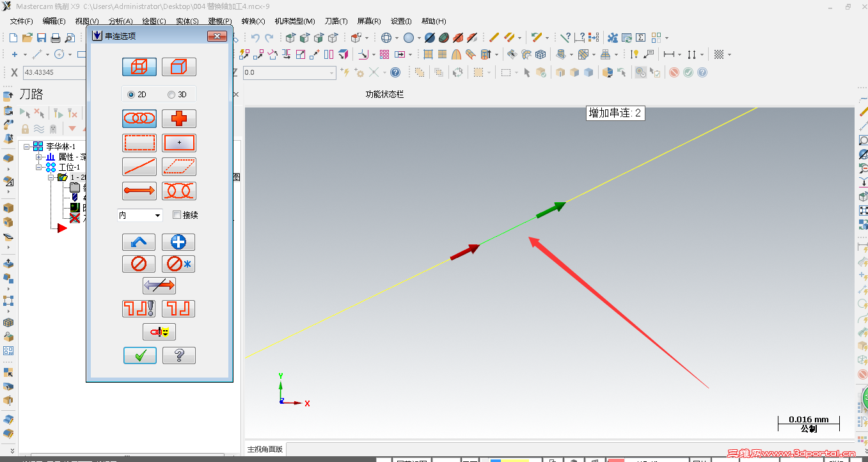This screenshot has width=868, height=462.
Task: Click the chain feature button without exclamation
Action: click(x=178, y=308)
